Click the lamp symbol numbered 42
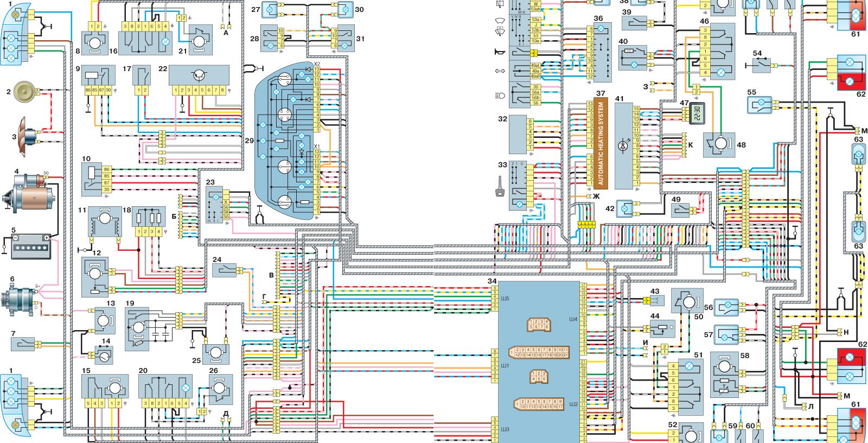The image size is (868, 443). pos(626,208)
